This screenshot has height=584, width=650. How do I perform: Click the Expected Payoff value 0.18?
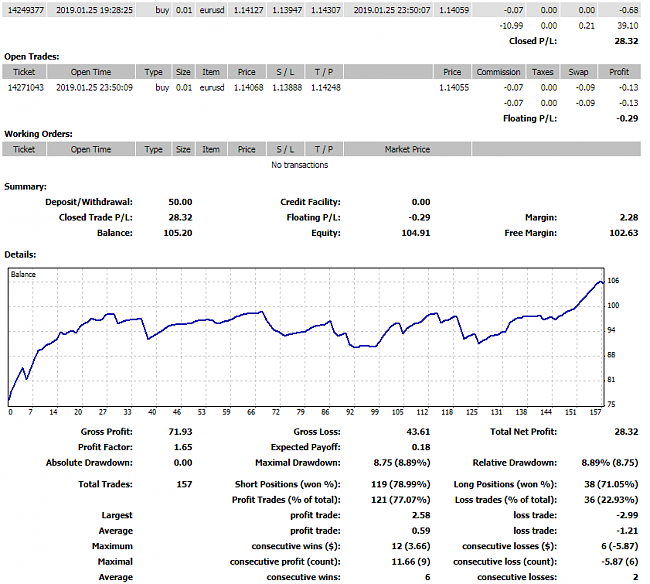pos(421,447)
